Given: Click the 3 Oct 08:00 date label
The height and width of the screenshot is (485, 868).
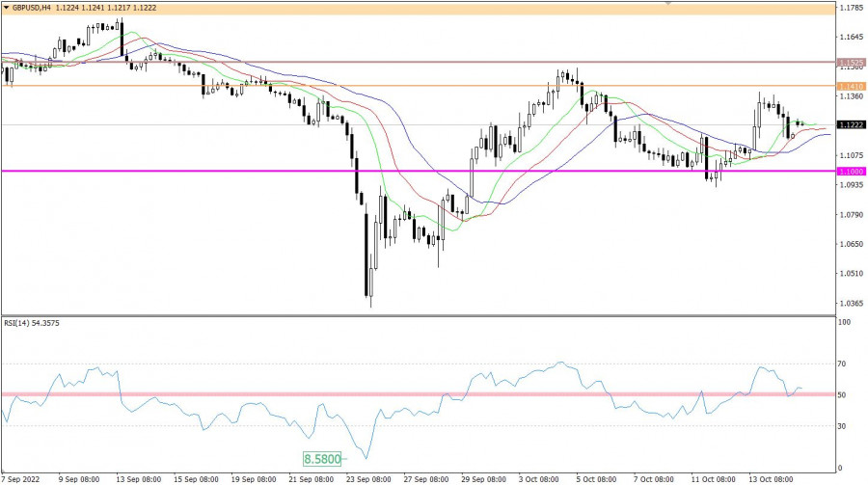Looking at the screenshot, I should coord(542,477).
